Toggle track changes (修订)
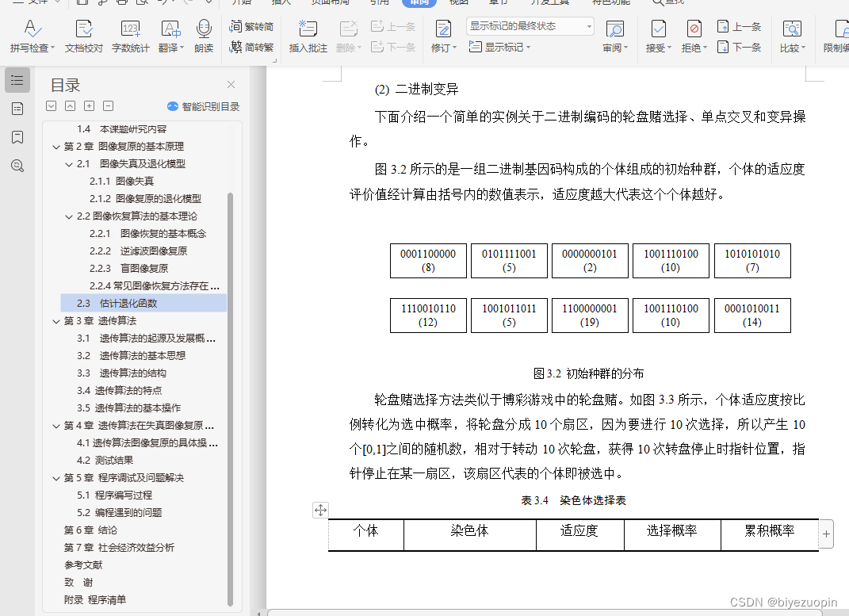The width and height of the screenshot is (849, 616). [443, 36]
